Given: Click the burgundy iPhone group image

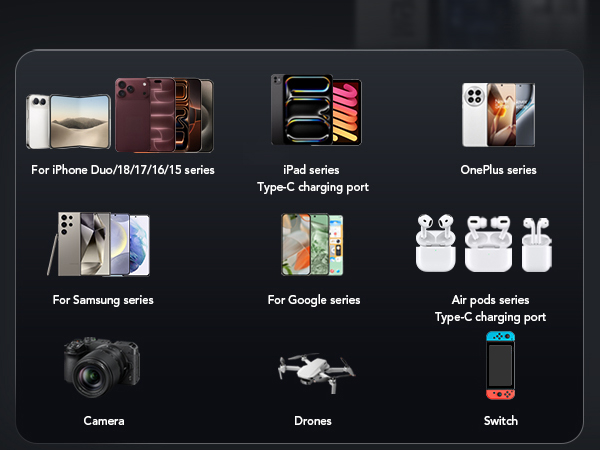Looking at the screenshot, I should tap(164, 115).
